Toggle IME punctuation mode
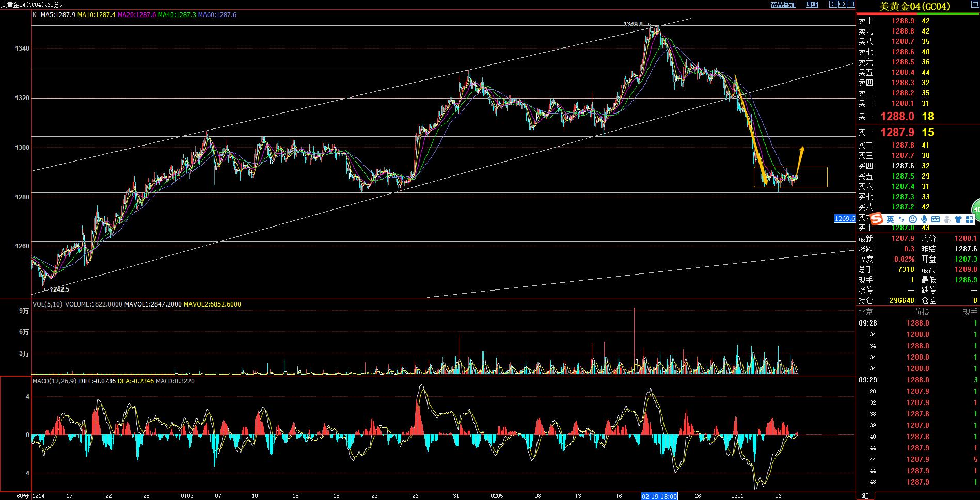The width and height of the screenshot is (980, 500). coord(902,219)
